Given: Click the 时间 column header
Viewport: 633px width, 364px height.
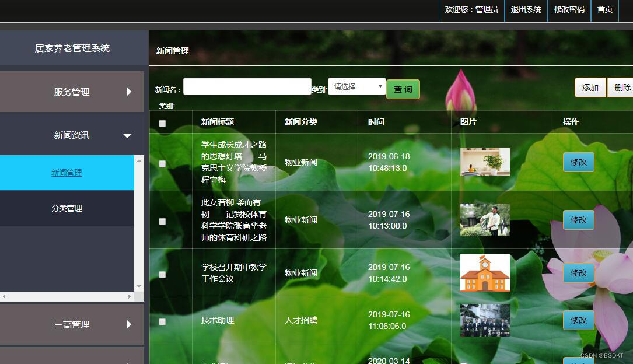Looking at the screenshot, I should point(376,122).
